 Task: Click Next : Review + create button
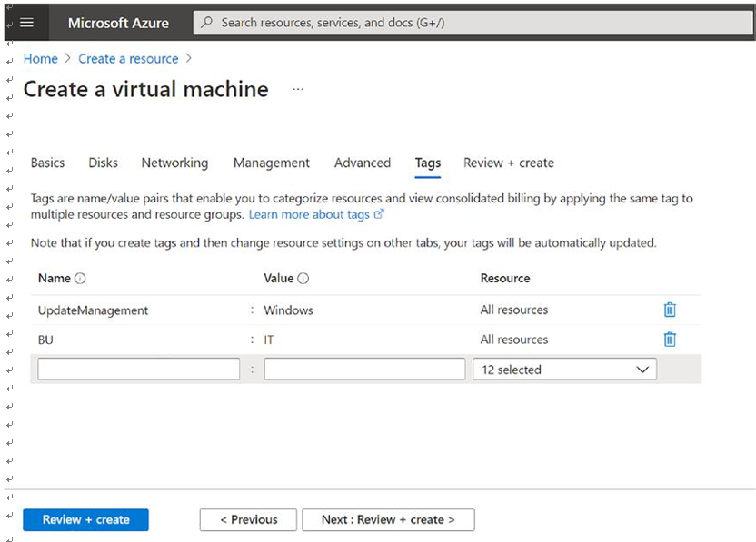click(388, 520)
